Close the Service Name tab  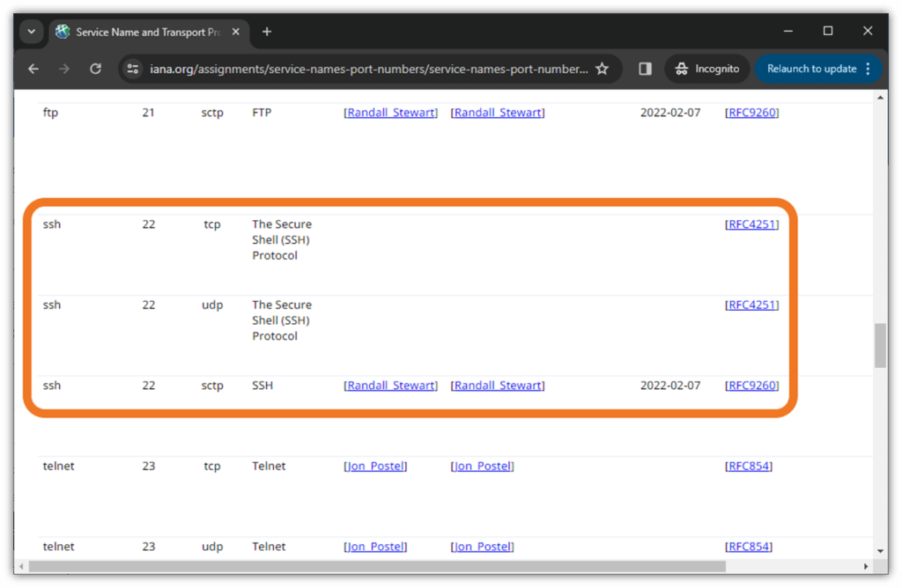point(235,32)
